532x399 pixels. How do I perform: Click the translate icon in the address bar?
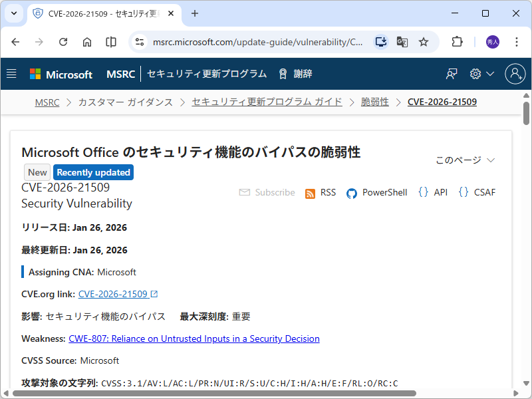[x=402, y=41]
